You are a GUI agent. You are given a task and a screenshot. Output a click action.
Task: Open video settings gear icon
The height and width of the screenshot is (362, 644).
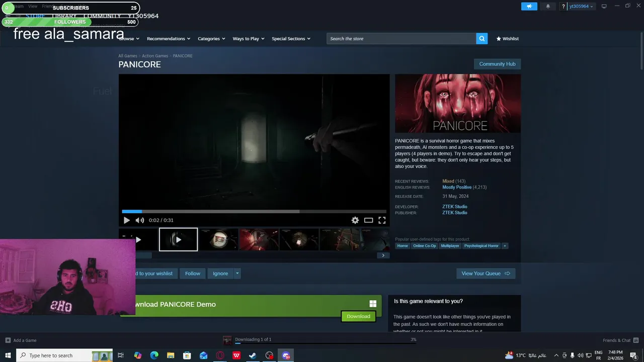(x=355, y=220)
